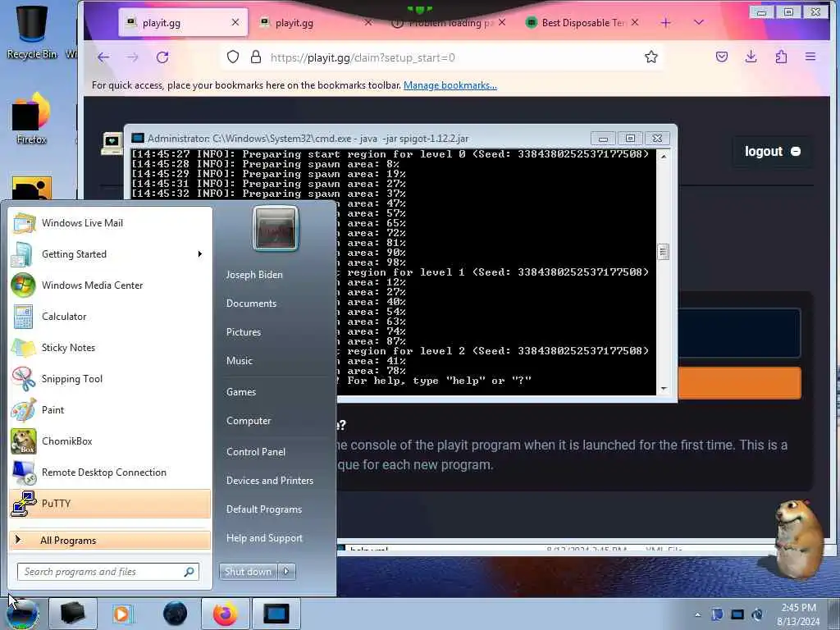Open Getting Started in Start menu
The width and height of the screenshot is (840, 630).
pyautogui.click(x=110, y=254)
